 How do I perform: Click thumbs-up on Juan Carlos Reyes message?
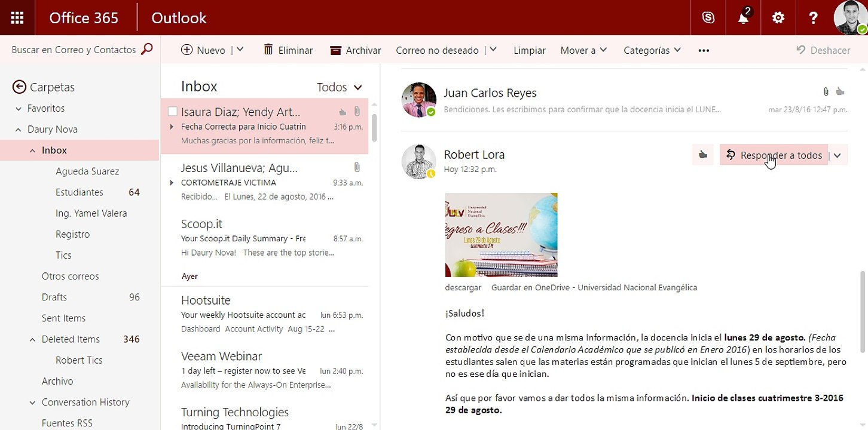(x=840, y=92)
